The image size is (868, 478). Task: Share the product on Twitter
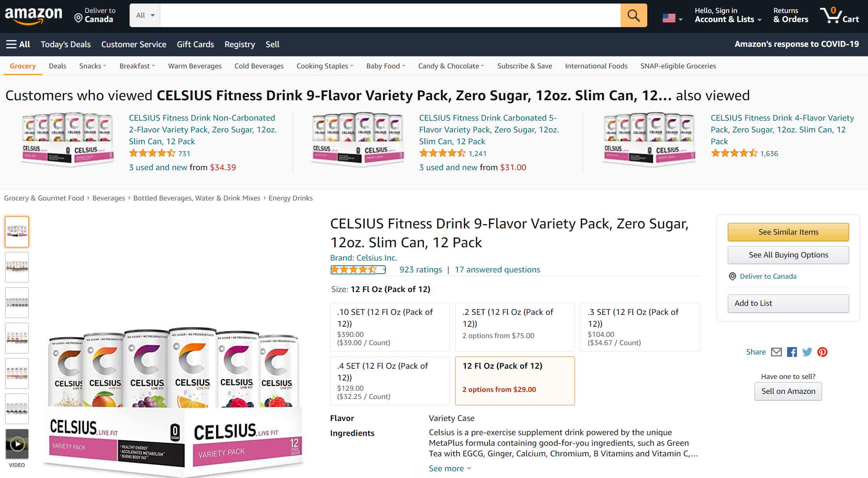(x=807, y=352)
